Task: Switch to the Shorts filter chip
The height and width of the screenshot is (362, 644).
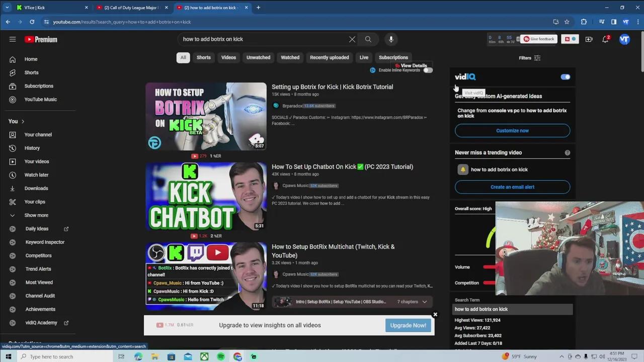Action: point(203,57)
